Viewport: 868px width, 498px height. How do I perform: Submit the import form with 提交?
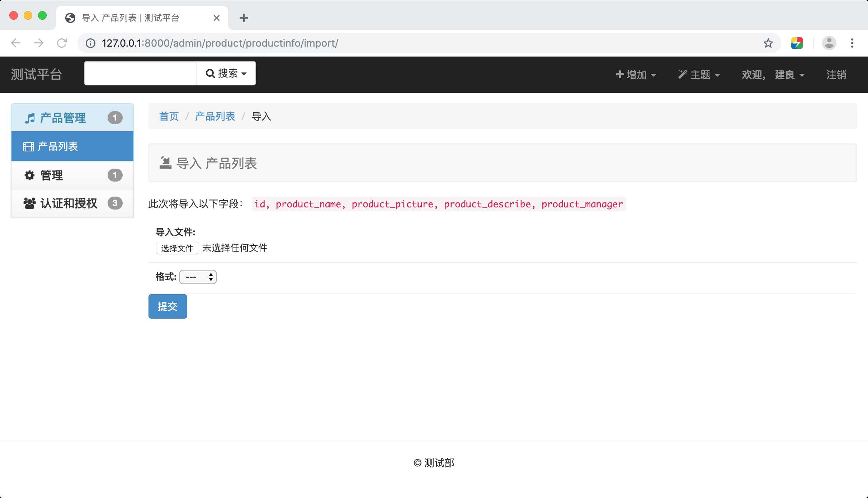[168, 306]
